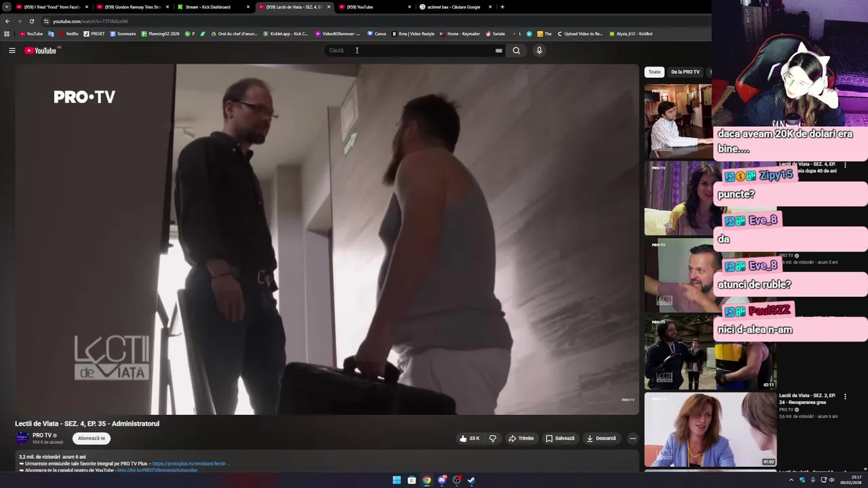Switch to the Gordon Ramsay Tries tab
This screenshot has width=868, height=488.
tap(132, 7)
